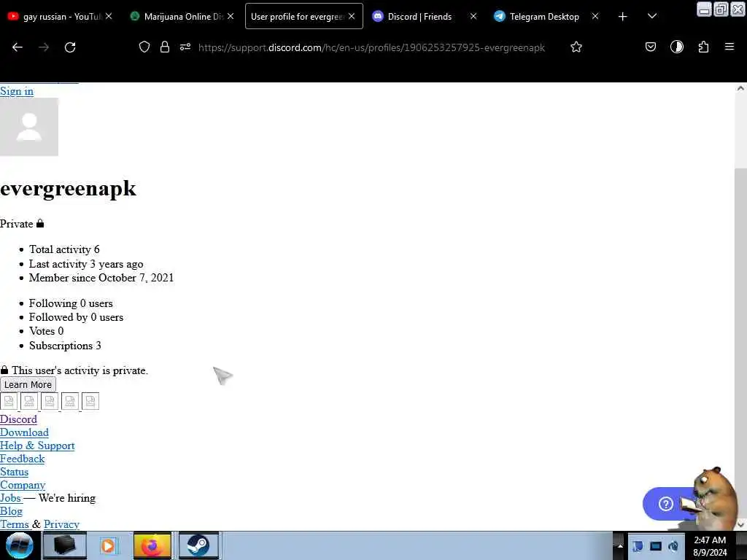Open the site permissions icon in address bar
The width and height of the screenshot is (747, 560).
[185, 47]
